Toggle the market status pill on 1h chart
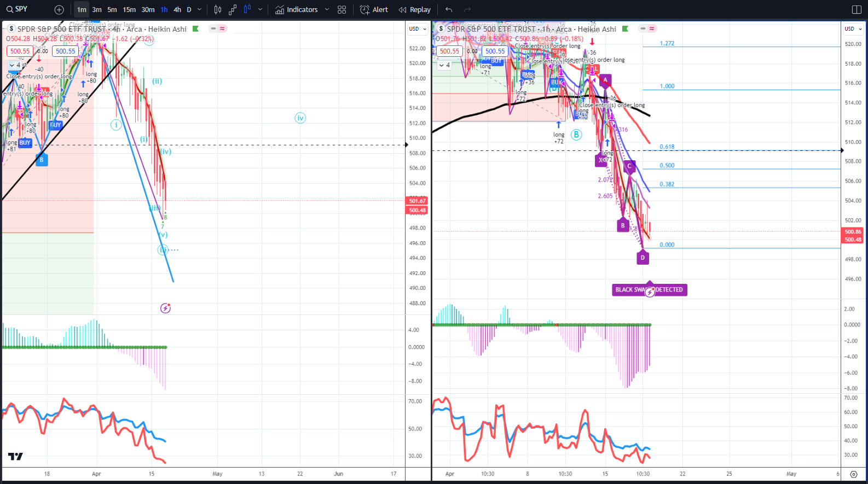Screen dimensions: 868x484 (647, 28)
